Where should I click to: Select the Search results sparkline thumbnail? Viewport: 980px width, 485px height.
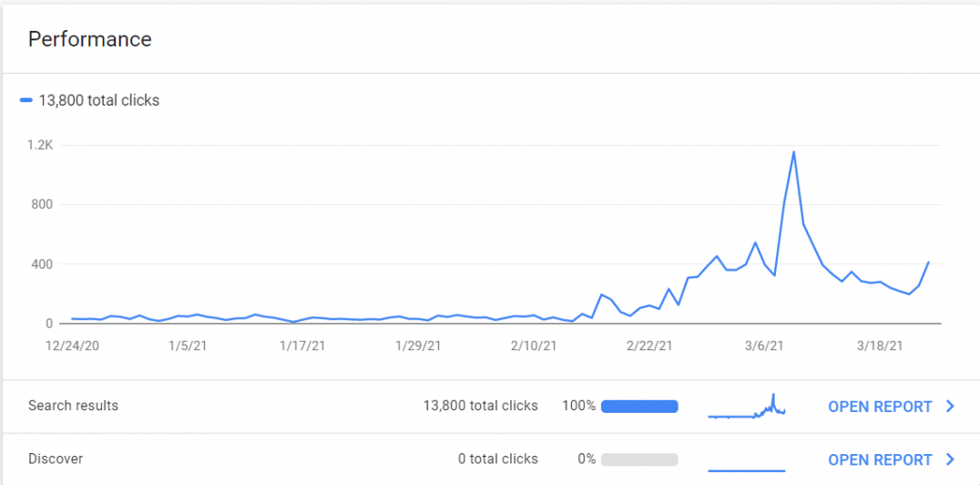click(747, 406)
